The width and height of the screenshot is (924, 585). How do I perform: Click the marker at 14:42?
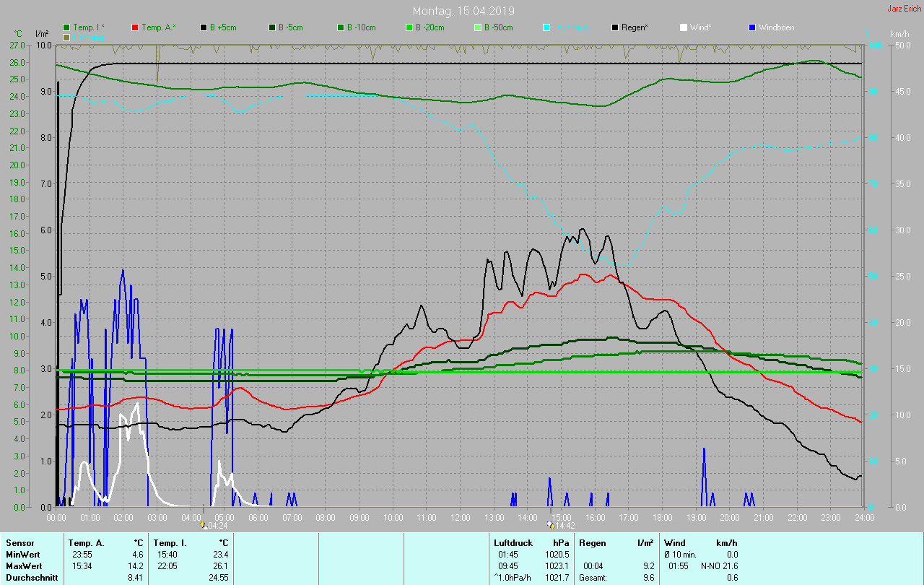[551, 526]
